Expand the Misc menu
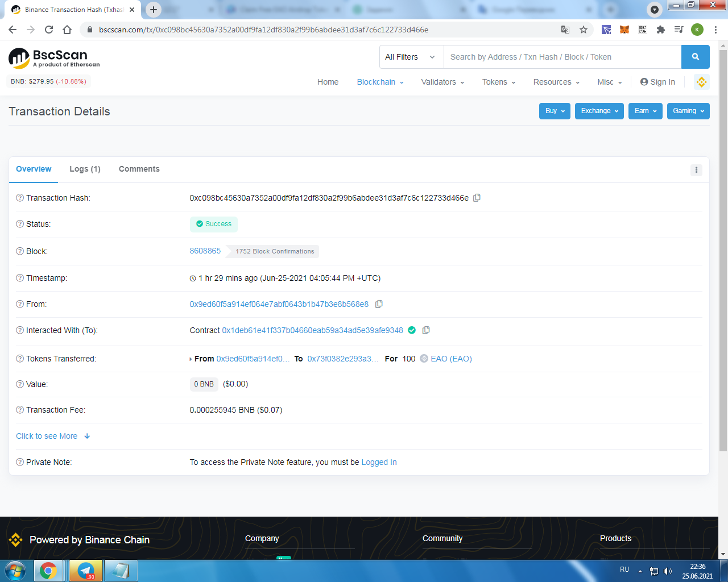This screenshot has width=728, height=582. 610,82
